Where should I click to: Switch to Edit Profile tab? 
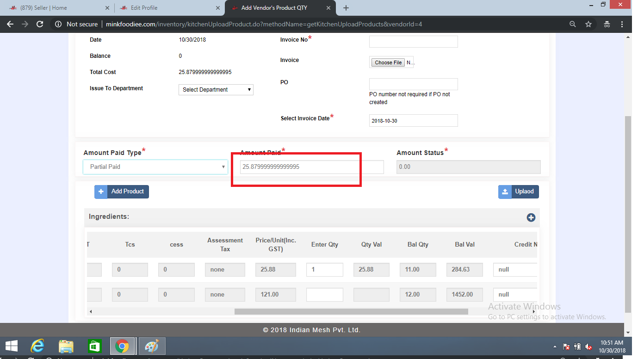click(x=169, y=8)
